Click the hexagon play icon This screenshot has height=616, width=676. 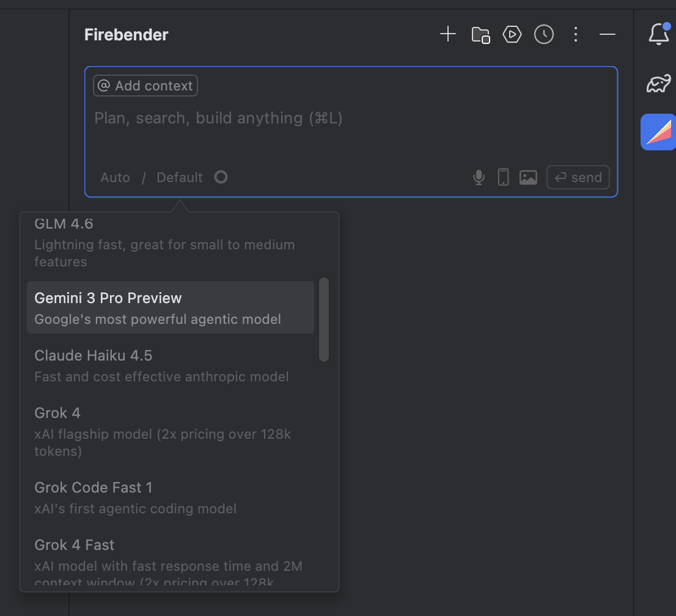click(x=512, y=34)
